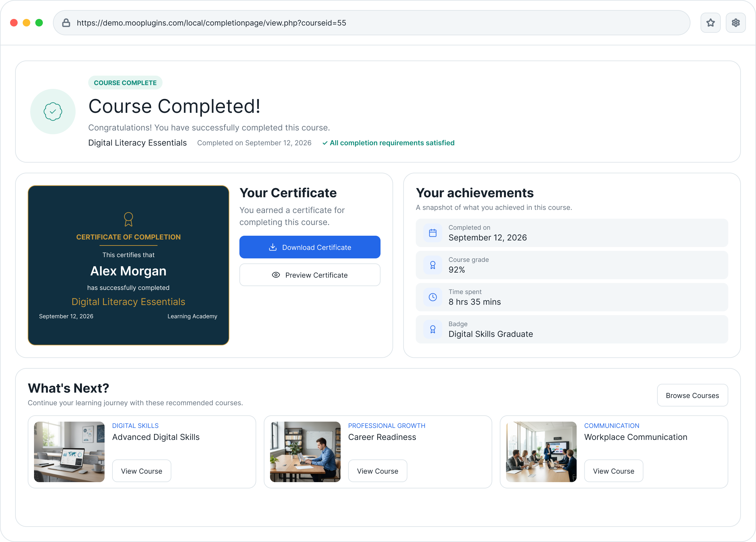View the Workplace Communication course
This screenshot has height=542, width=756.
coord(614,471)
